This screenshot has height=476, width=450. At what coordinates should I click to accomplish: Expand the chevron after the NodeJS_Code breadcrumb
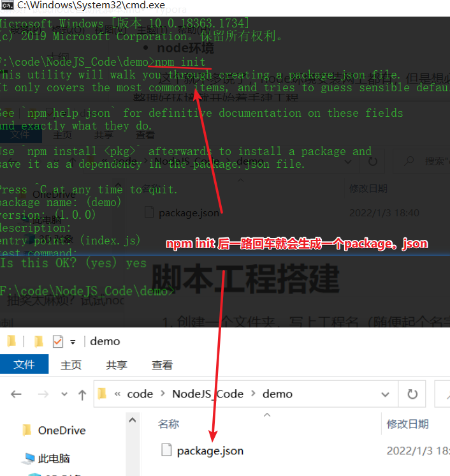point(253,394)
